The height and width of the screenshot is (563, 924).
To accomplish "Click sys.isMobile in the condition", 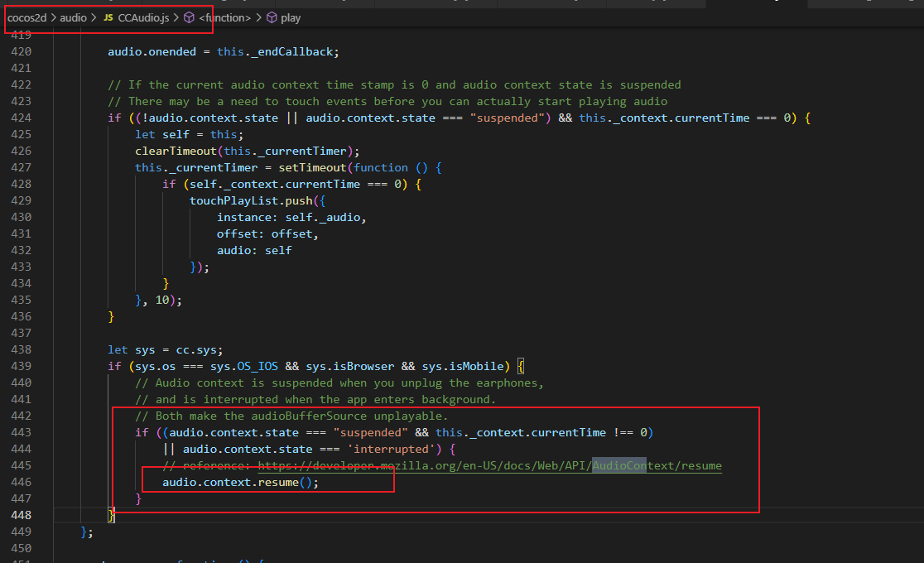I will click(x=463, y=366).
